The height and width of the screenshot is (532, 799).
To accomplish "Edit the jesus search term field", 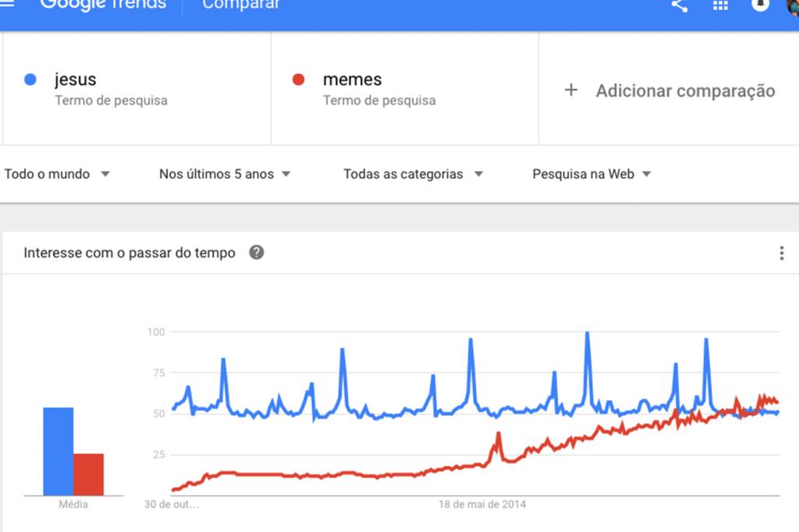I will (x=137, y=89).
